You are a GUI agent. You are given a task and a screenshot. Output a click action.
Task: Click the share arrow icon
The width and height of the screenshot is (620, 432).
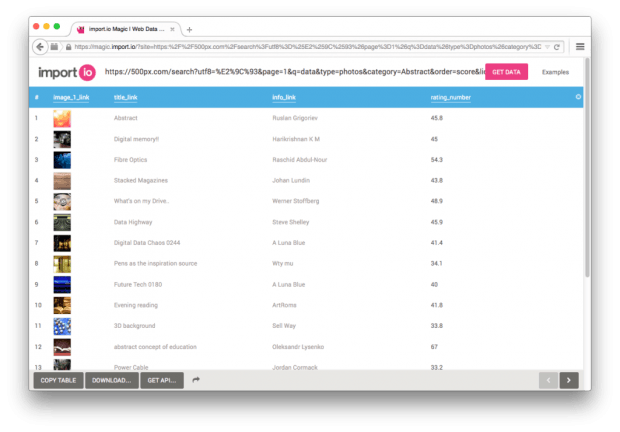coord(197,380)
